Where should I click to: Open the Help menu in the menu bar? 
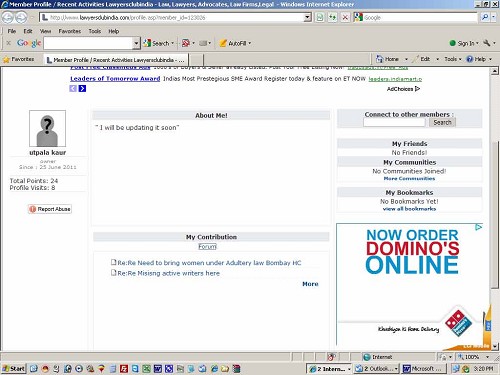tap(114, 31)
